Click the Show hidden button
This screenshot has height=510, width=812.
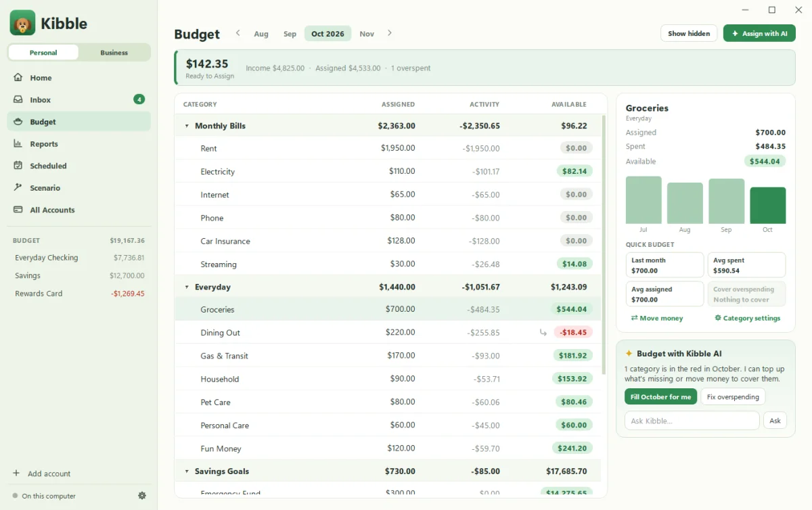pyautogui.click(x=689, y=33)
